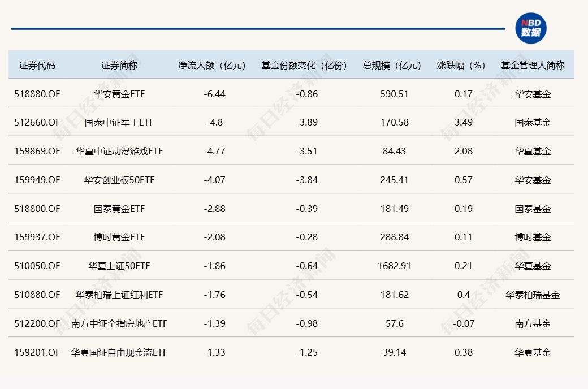
Task: Click the 证券代码 column header
Action: click(37, 65)
